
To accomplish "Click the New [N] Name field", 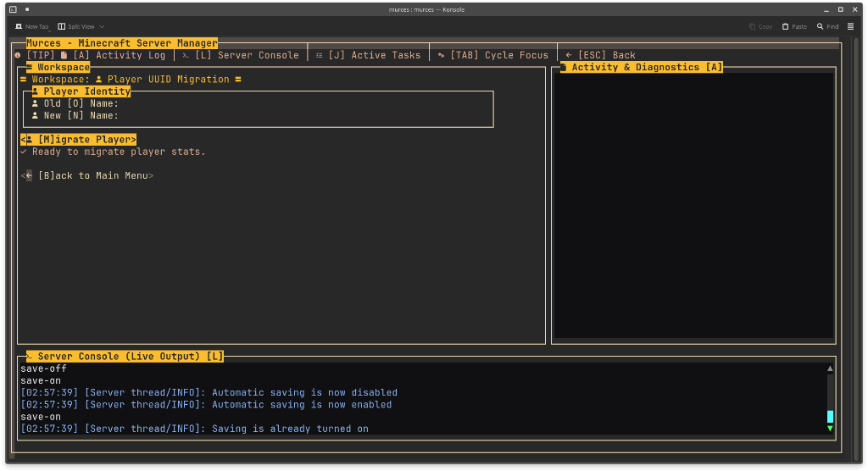I will click(258, 116).
